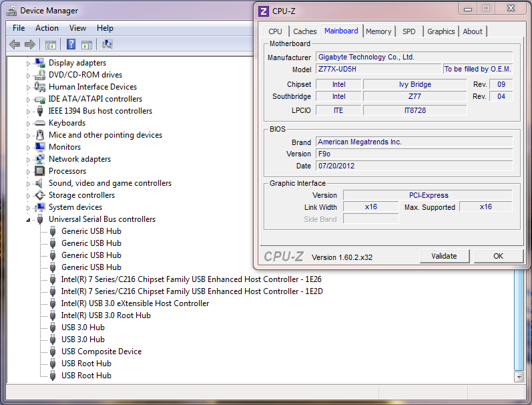Expand the Display adapters node
Viewport: 532px width, 405px height.
(x=29, y=63)
